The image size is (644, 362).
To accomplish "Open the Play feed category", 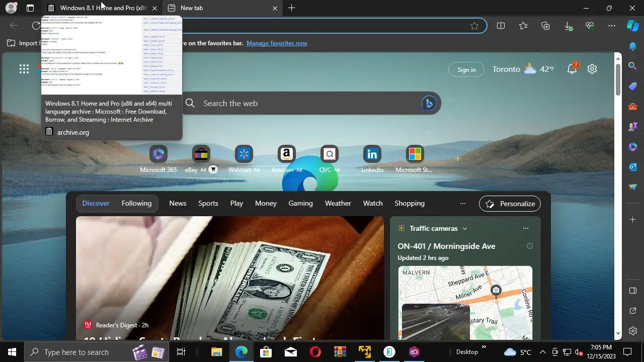I will click(x=236, y=203).
